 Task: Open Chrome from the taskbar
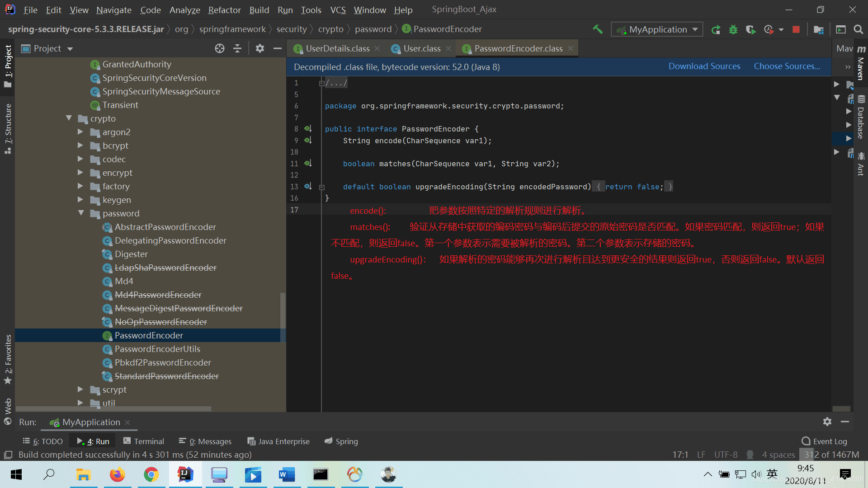(151, 474)
